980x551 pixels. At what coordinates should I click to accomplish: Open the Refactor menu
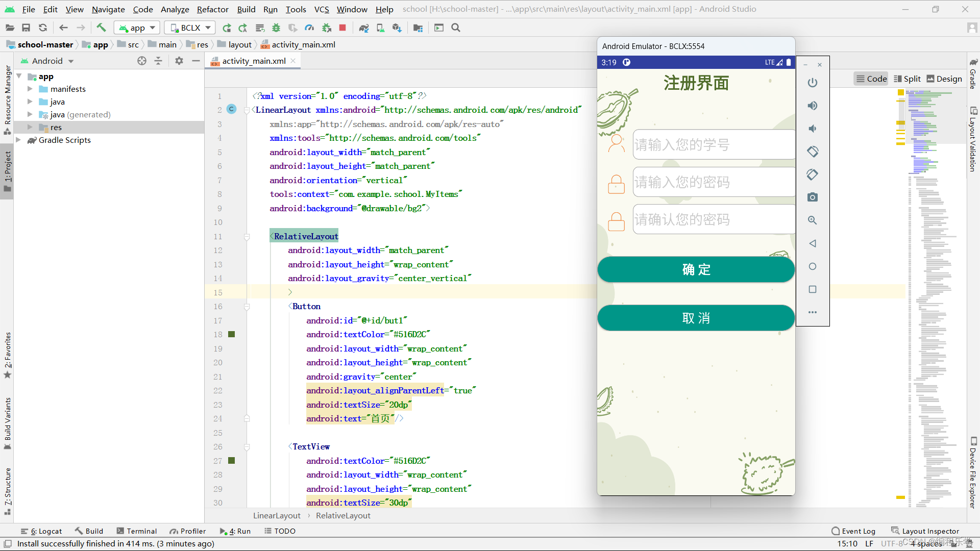point(212,9)
